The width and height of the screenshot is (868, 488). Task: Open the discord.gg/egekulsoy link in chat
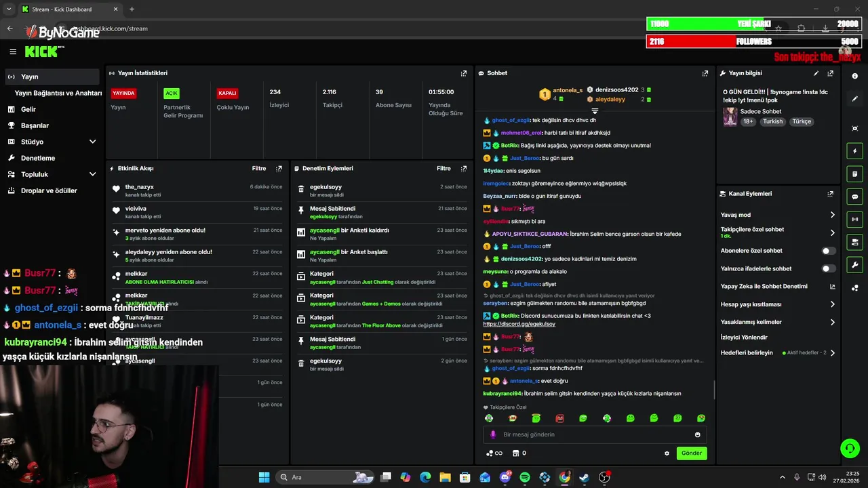click(x=519, y=324)
